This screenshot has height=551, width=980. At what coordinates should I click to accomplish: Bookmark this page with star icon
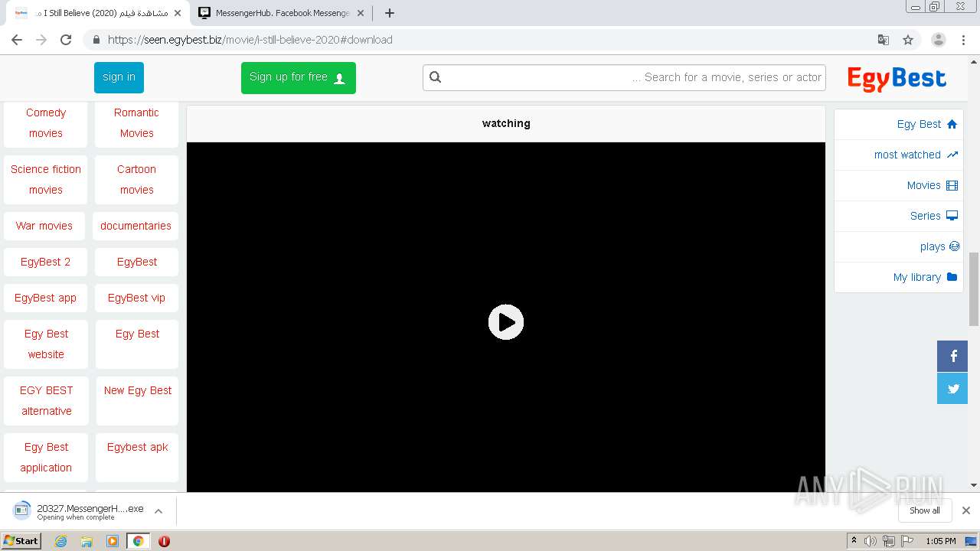point(908,40)
